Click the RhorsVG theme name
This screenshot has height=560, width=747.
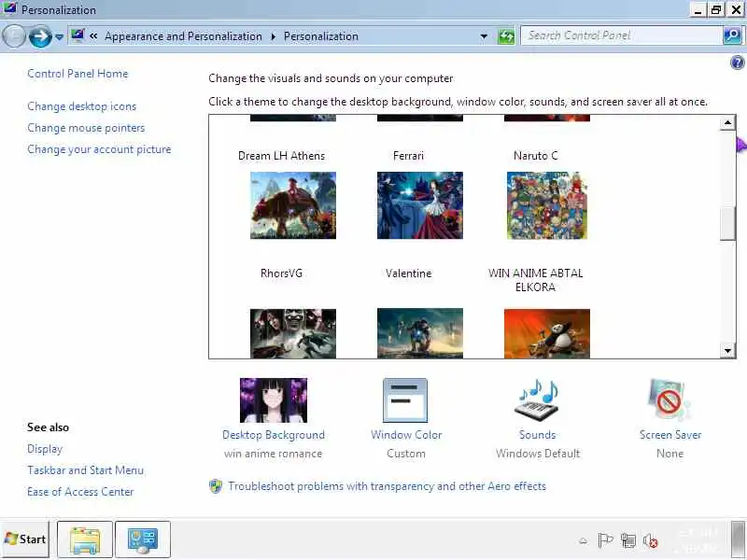(x=282, y=273)
